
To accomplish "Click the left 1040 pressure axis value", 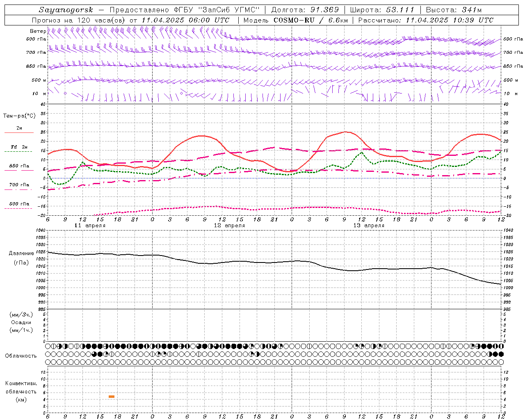I will [40, 231].
